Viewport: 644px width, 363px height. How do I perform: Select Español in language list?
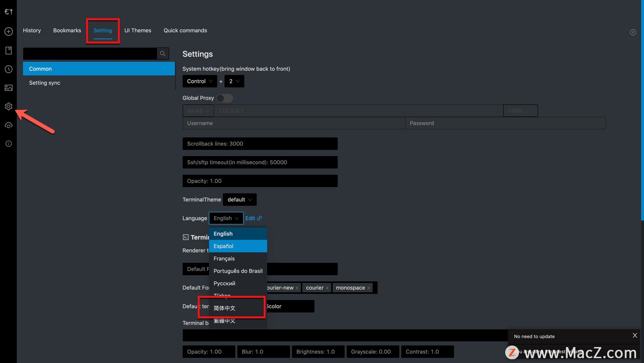(x=238, y=246)
